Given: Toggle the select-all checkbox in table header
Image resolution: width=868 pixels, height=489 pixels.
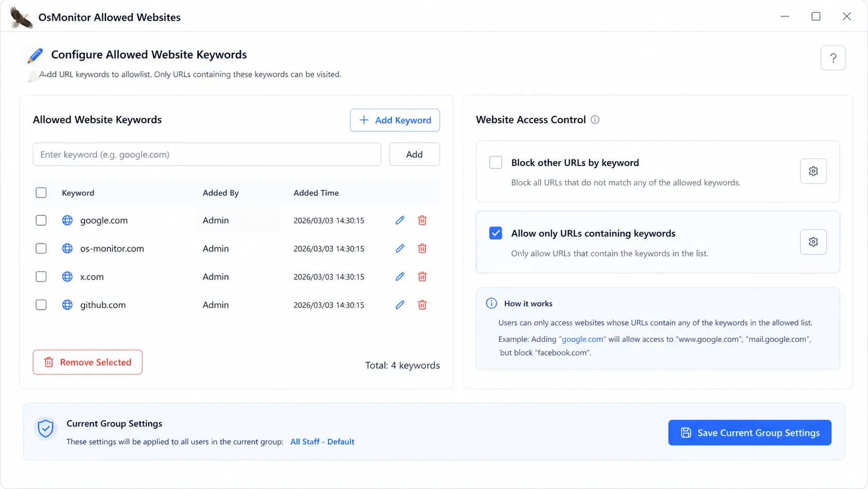Looking at the screenshot, I should 41,193.
